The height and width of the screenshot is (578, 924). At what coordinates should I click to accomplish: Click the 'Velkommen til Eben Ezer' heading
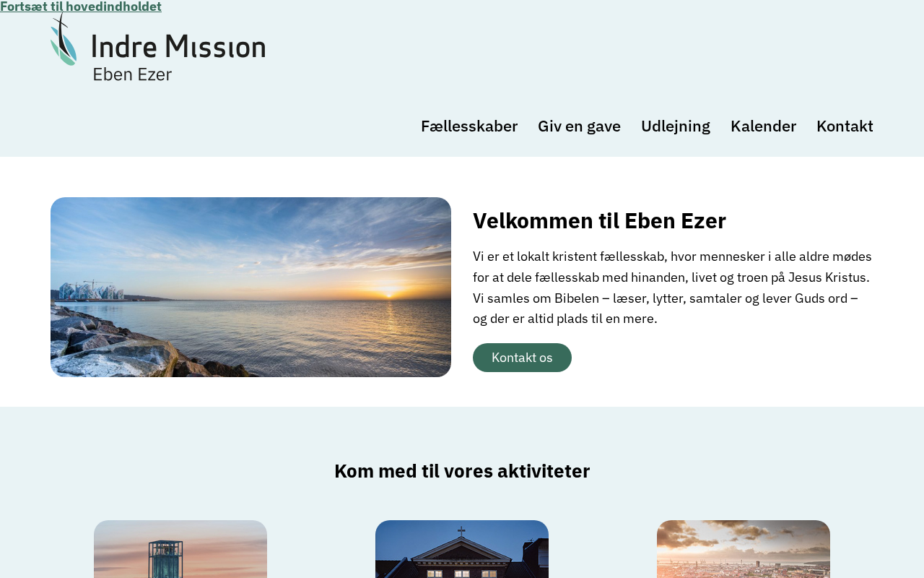[x=599, y=220]
